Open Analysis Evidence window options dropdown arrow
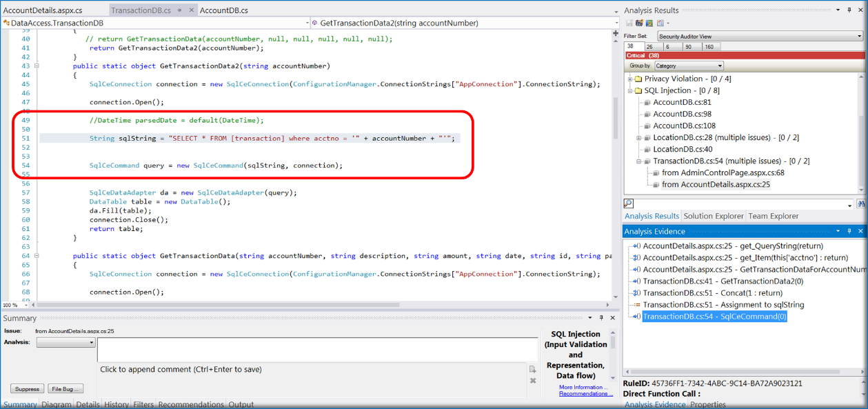This screenshot has height=409, width=868. tap(838, 231)
